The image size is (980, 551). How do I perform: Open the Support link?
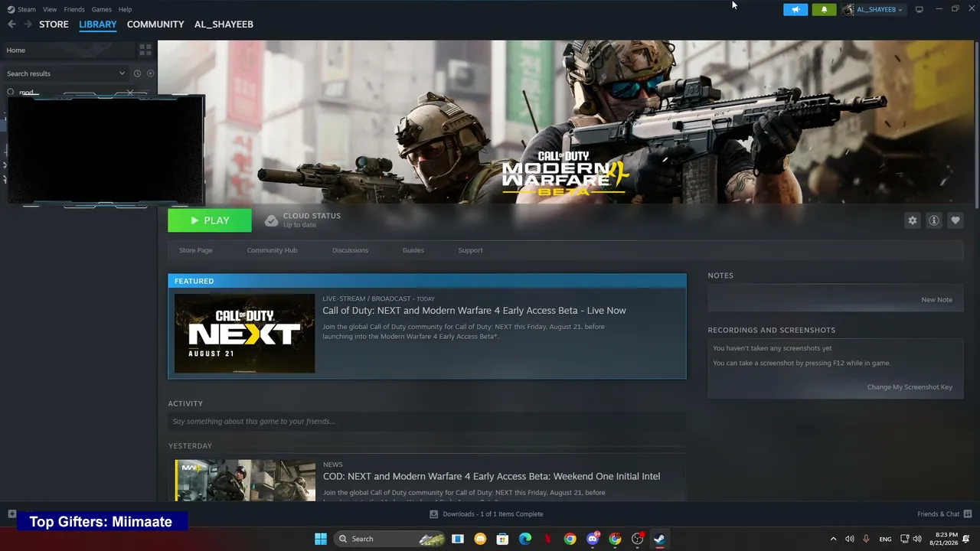coord(470,250)
